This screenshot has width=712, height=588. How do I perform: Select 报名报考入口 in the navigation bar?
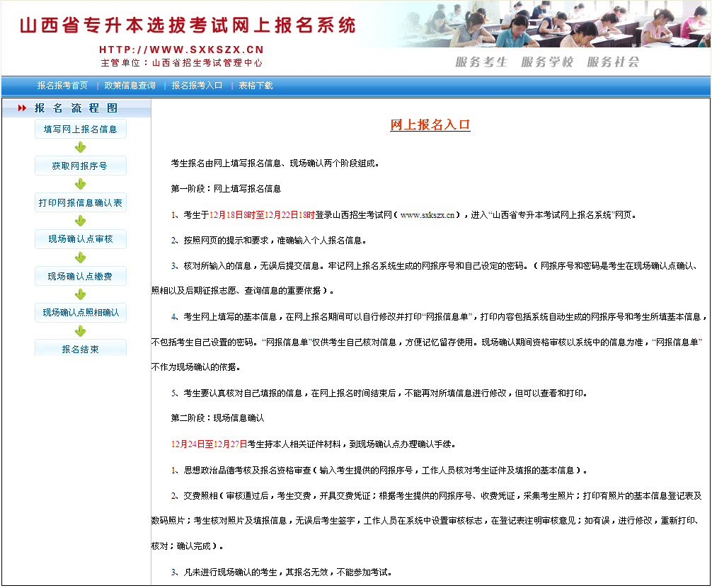click(x=197, y=86)
